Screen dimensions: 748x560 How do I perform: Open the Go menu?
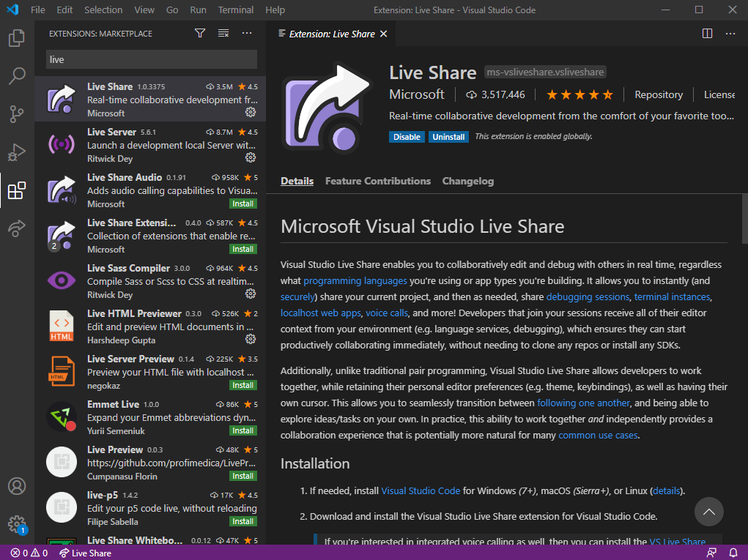pyautogui.click(x=172, y=10)
